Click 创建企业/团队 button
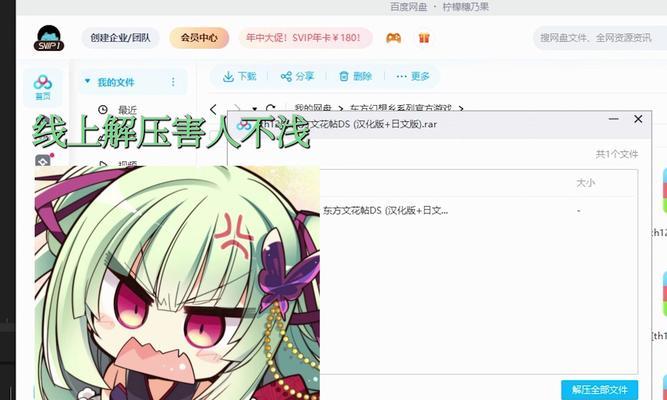Viewport: 667px width, 400px height. tap(120, 38)
